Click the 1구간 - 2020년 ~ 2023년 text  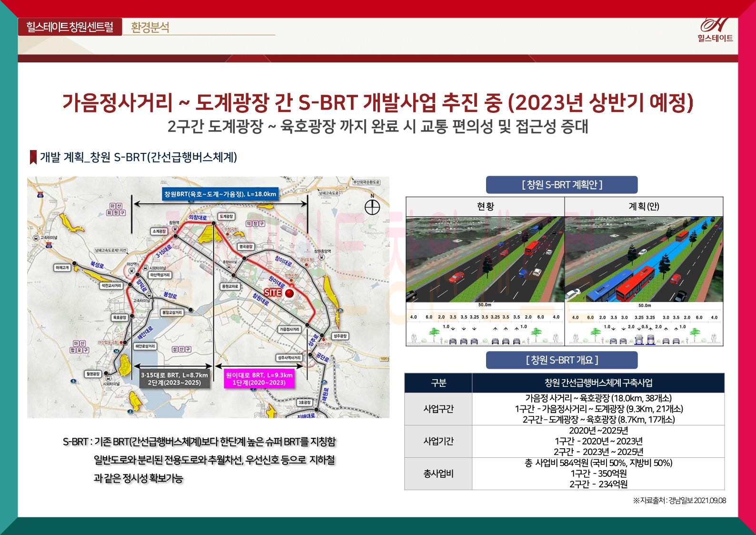[598, 441]
